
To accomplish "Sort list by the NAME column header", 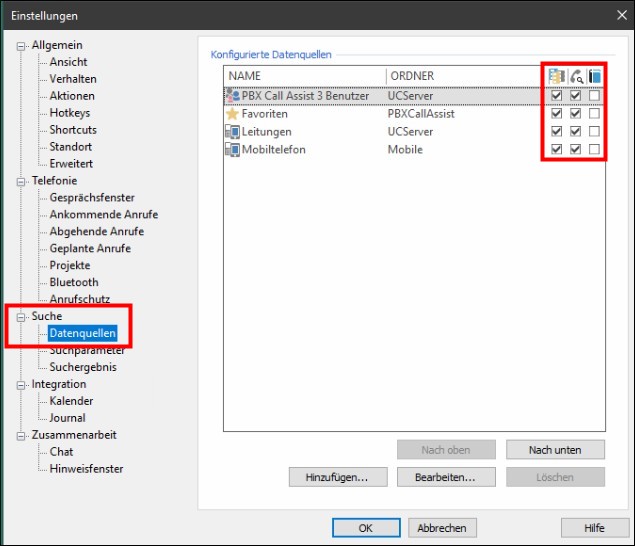I will coord(300,76).
